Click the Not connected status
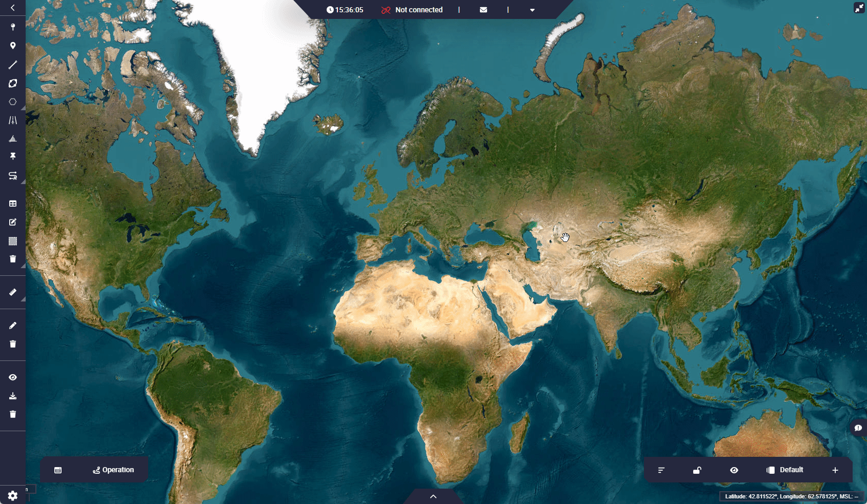This screenshot has height=504, width=867. click(412, 10)
